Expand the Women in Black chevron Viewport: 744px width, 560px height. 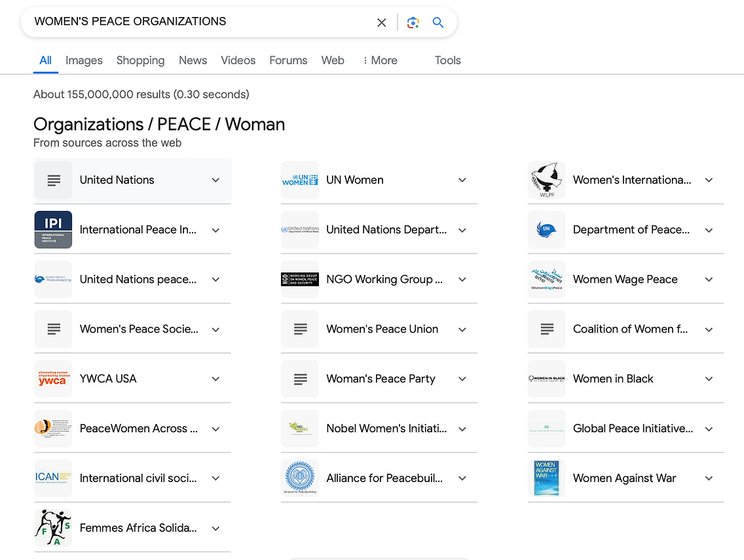(x=709, y=379)
